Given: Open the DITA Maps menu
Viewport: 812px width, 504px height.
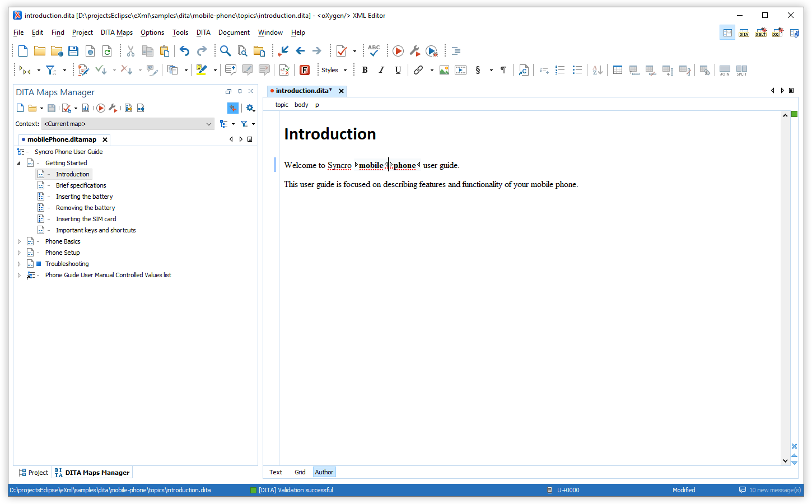Looking at the screenshot, I should 116,32.
